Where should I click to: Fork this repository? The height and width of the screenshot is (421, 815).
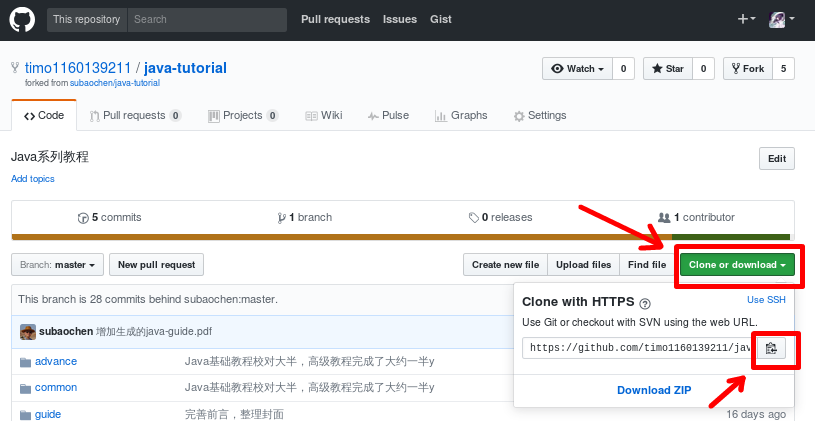tap(748, 69)
